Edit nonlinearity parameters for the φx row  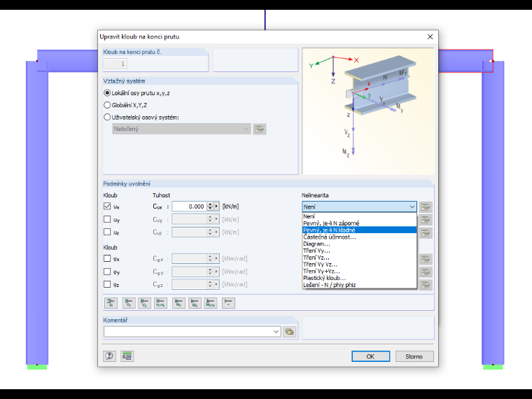426,259
